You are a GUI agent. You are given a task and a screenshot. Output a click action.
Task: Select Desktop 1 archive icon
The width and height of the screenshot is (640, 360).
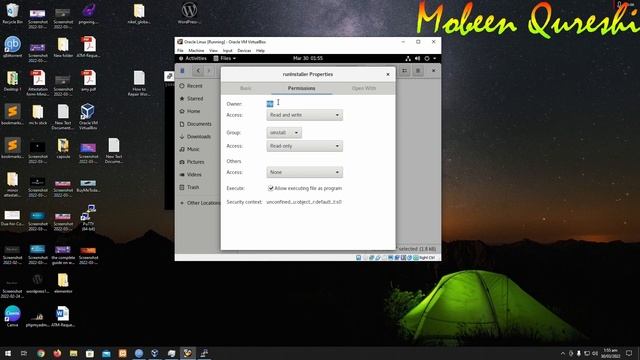(x=12, y=80)
